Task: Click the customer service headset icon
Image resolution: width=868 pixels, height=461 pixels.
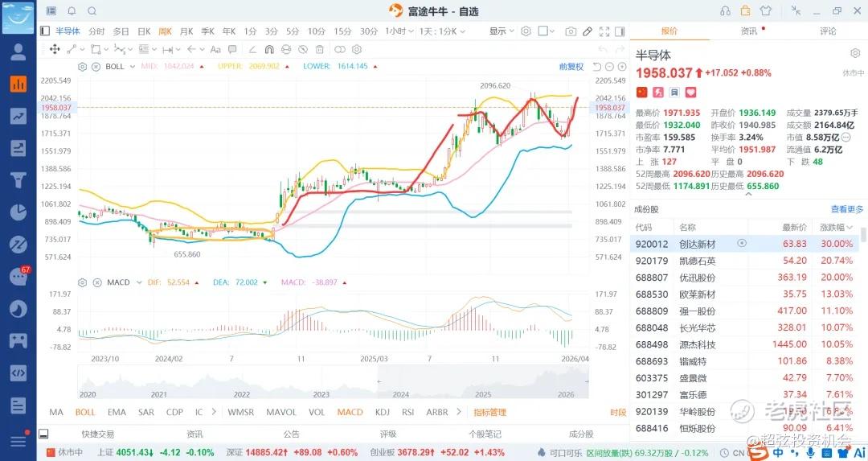Action: point(726,11)
